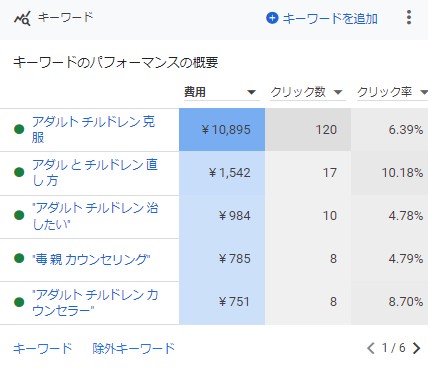Click the blue plus icon to add a keyword

(272, 18)
